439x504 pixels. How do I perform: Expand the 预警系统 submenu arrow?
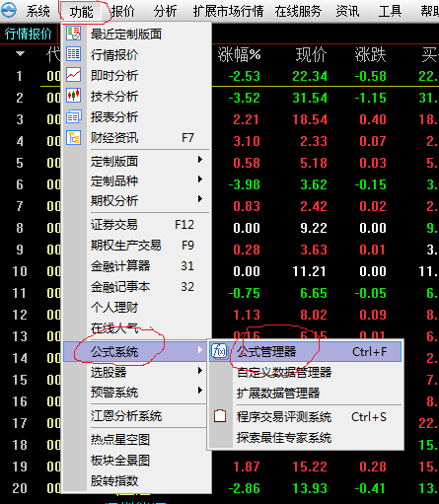click(200, 391)
